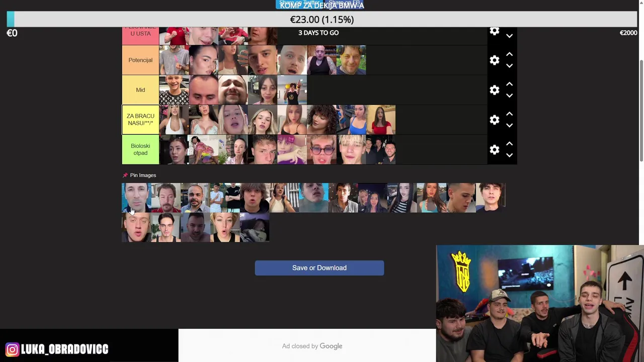
Task: Open settings gear for ZA BRACU NASU tier
Action: 495,120
